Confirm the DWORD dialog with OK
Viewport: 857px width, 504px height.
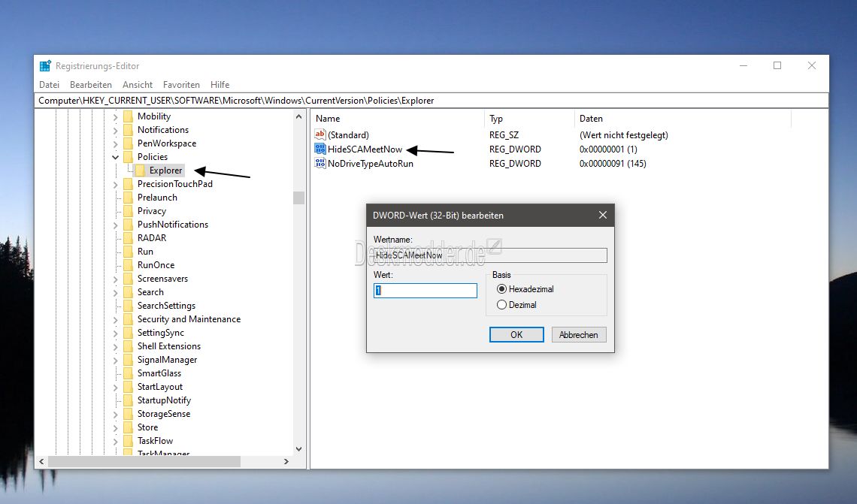coord(516,335)
